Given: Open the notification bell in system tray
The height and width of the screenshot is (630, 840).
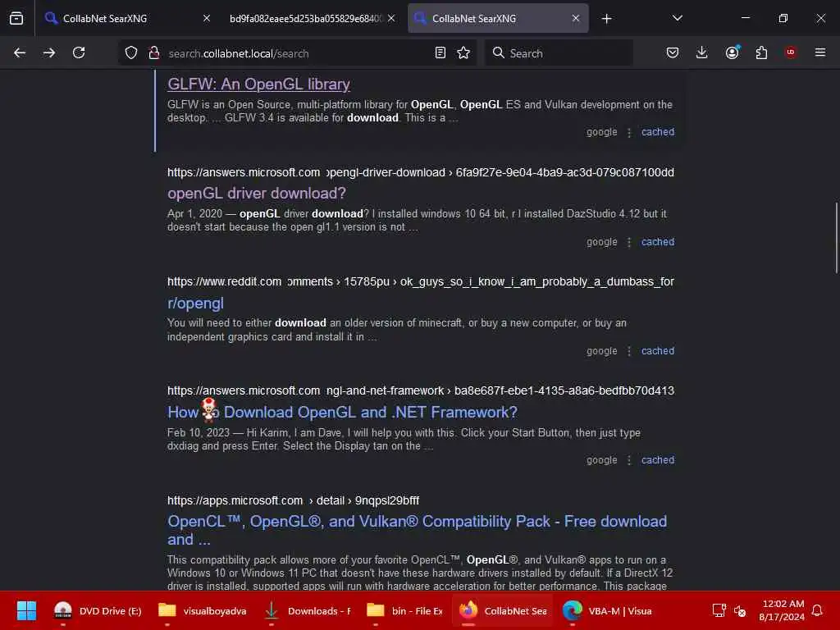Looking at the screenshot, I should 818,610.
